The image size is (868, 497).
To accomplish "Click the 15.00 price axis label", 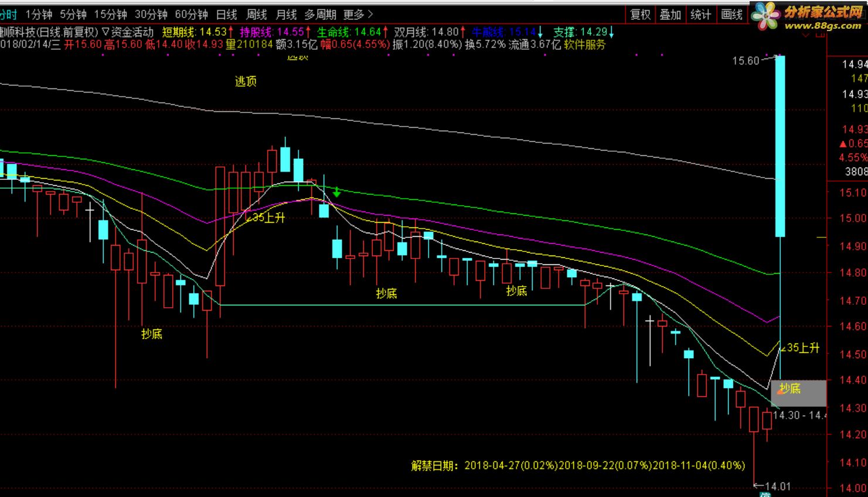I will coord(854,219).
